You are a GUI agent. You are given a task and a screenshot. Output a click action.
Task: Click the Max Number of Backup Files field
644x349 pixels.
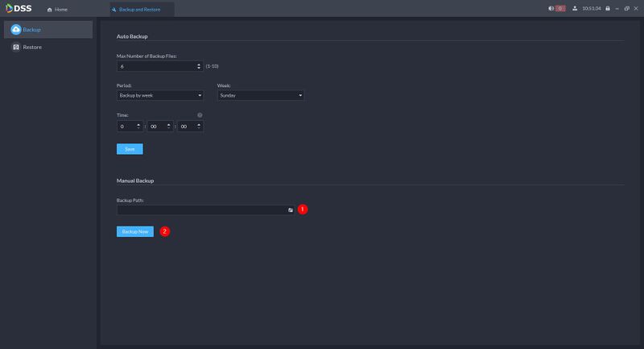159,66
